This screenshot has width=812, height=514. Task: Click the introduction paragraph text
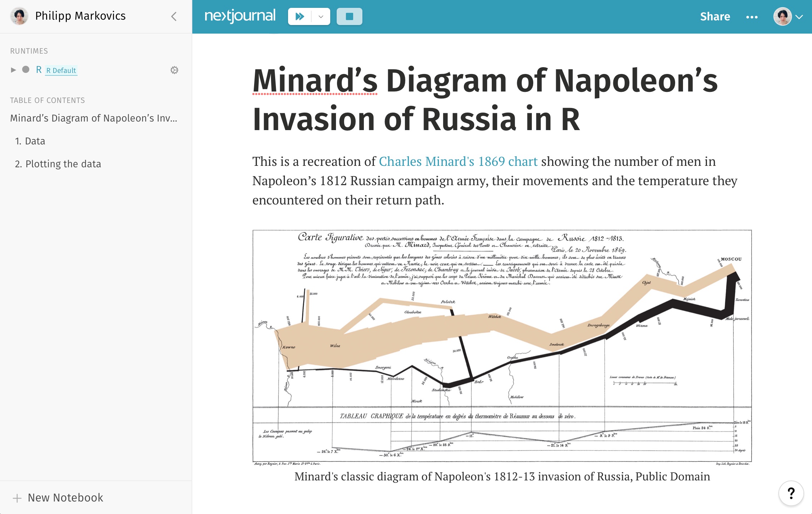pos(495,181)
